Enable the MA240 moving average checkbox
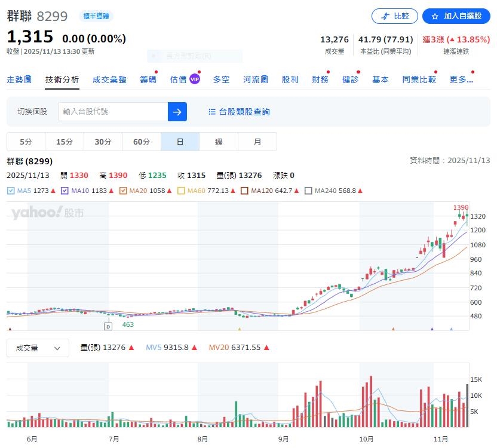 [308, 190]
